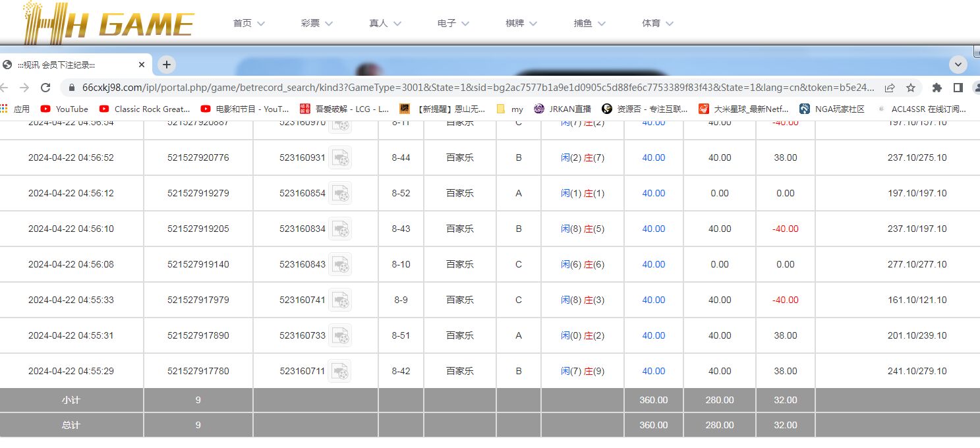Bookmark this page with the star icon
Viewport: 980px width, 448px height.
pyautogui.click(x=911, y=88)
